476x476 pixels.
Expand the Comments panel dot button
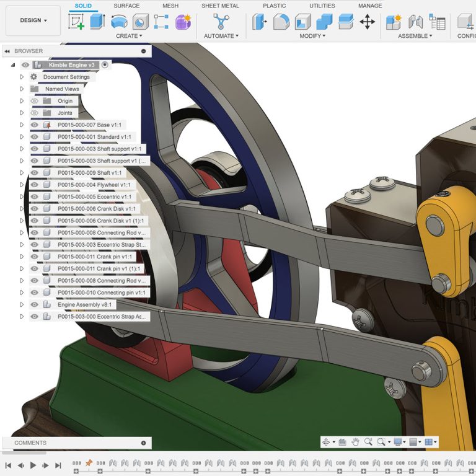coord(144,443)
